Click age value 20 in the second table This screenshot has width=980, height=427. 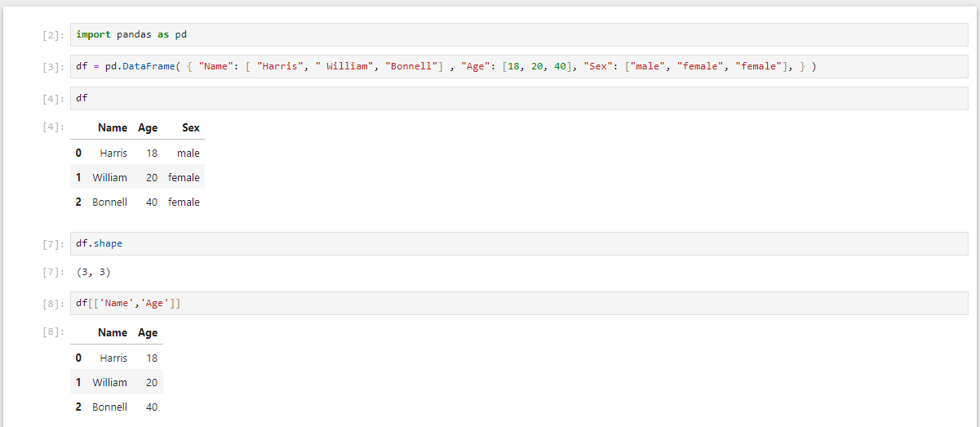pyautogui.click(x=152, y=382)
